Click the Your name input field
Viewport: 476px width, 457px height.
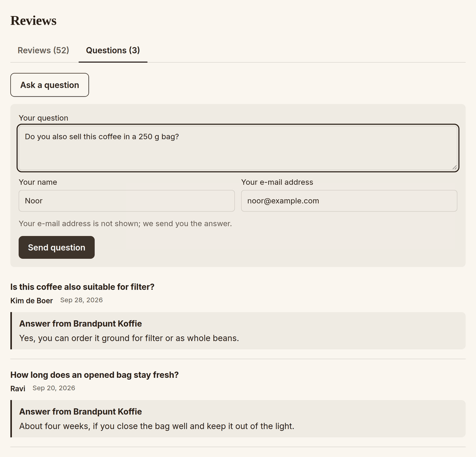[x=127, y=201]
